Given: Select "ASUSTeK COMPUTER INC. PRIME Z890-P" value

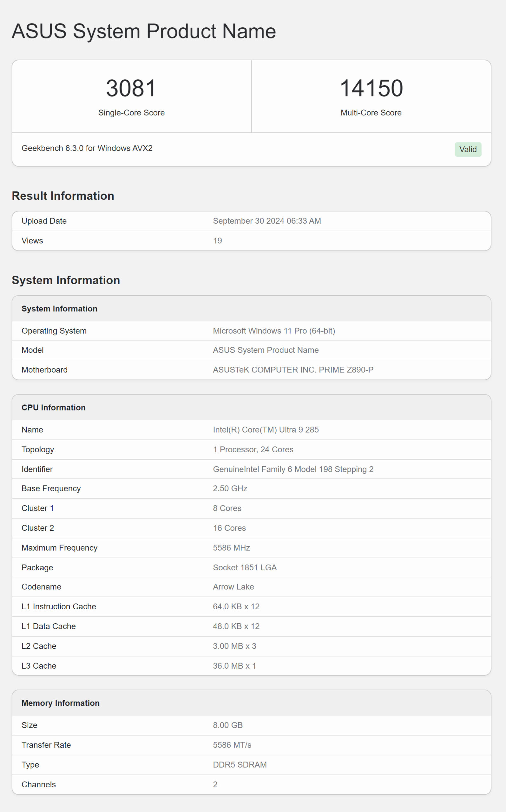Looking at the screenshot, I should pos(293,370).
